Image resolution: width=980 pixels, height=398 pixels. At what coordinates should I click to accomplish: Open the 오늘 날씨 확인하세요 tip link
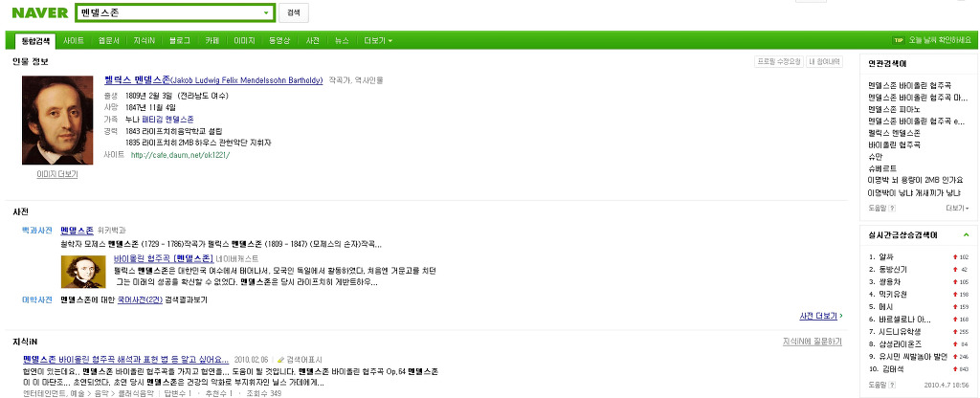(940, 40)
